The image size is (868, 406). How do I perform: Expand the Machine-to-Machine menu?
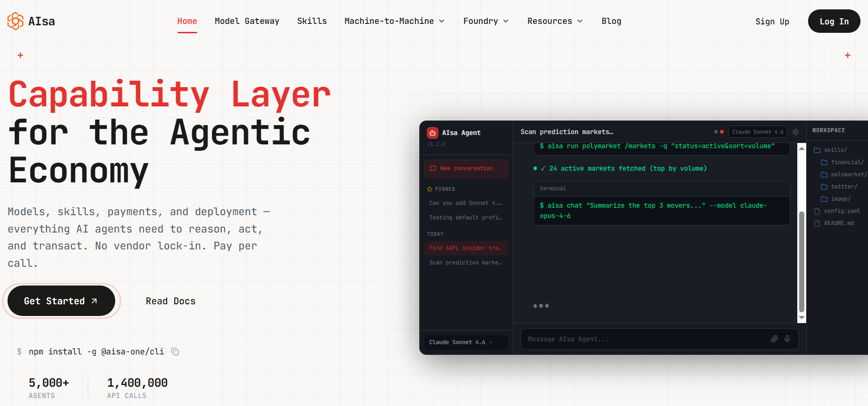click(394, 21)
